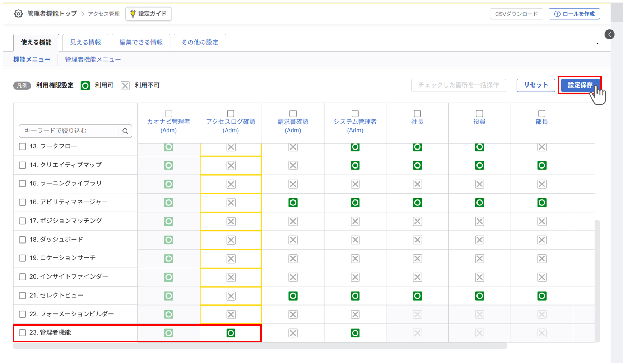Screen dimensions: 623x364
Task: Toggle 管理者機能 permission for アクセスログ確認 role
Action: click(x=231, y=333)
